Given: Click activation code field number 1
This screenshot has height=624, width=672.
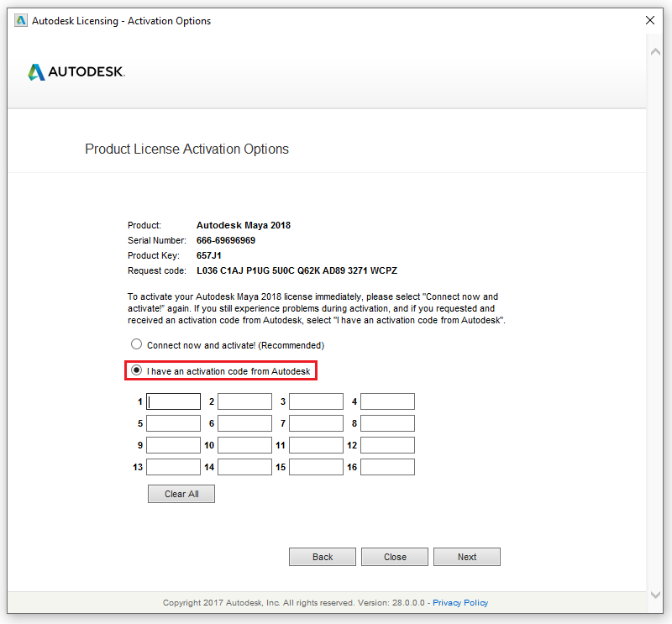Looking at the screenshot, I should pos(173,401).
